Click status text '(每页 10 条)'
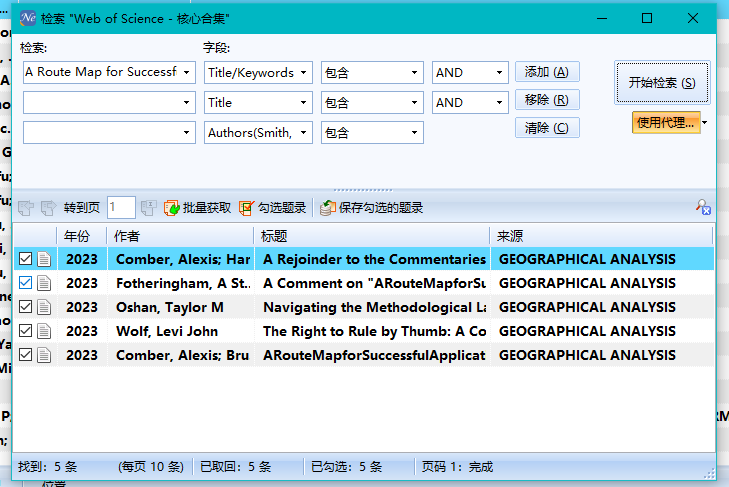This screenshot has width=729, height=487. [x=151, y=467]
